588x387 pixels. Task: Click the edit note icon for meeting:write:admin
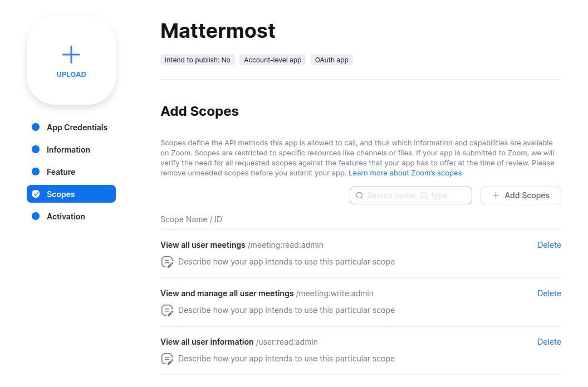(x=167, y=310)
